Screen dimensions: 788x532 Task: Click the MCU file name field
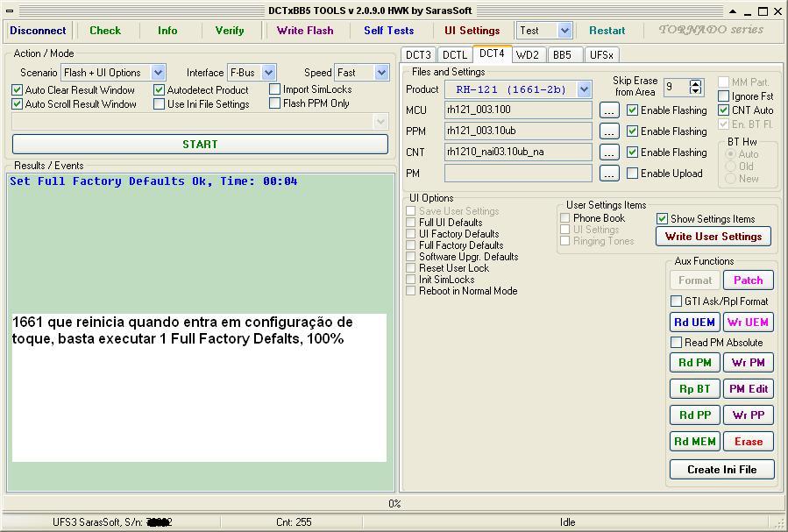[518, 110]
